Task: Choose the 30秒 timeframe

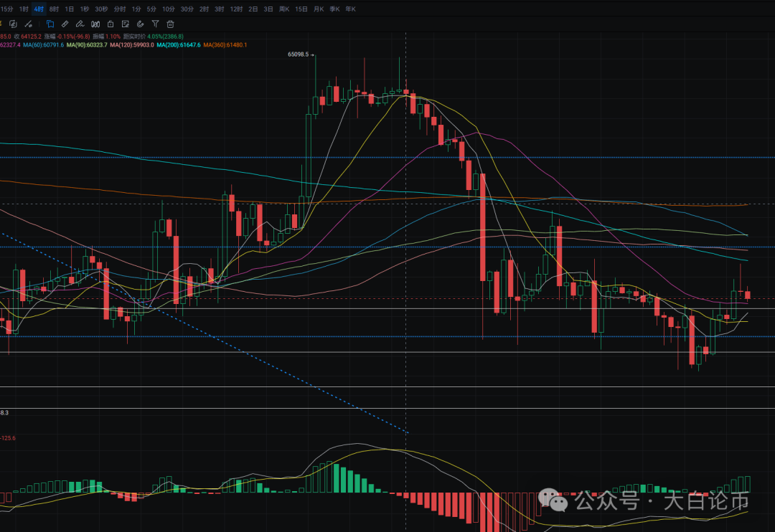Action: pyautogui.click(x=101, y=9)
